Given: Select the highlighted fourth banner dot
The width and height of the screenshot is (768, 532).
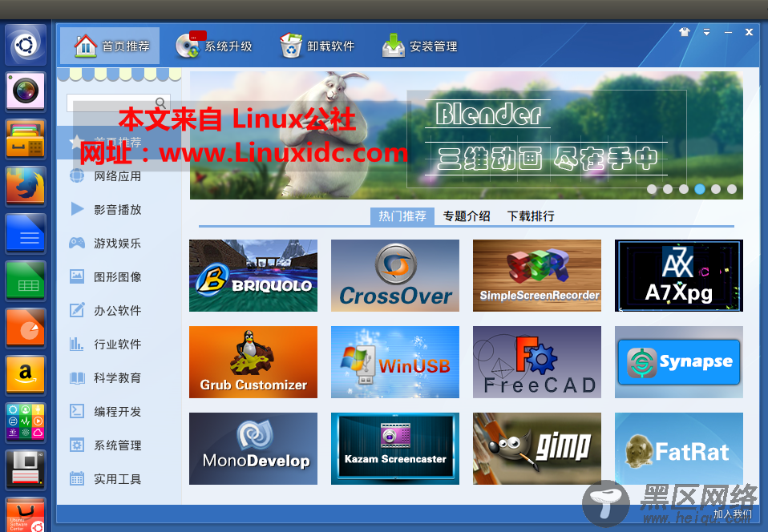Looking at the screenshot, I should [700, 189].
